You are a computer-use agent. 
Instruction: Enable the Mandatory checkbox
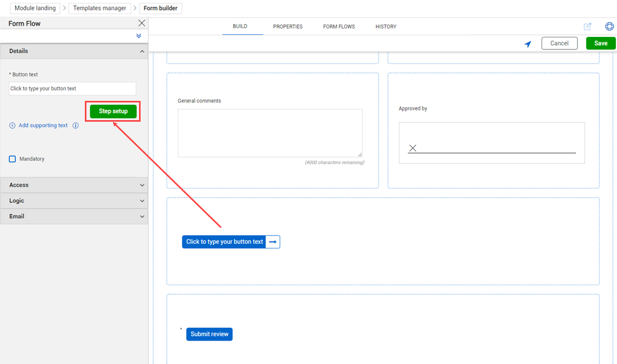coord(12,159)
